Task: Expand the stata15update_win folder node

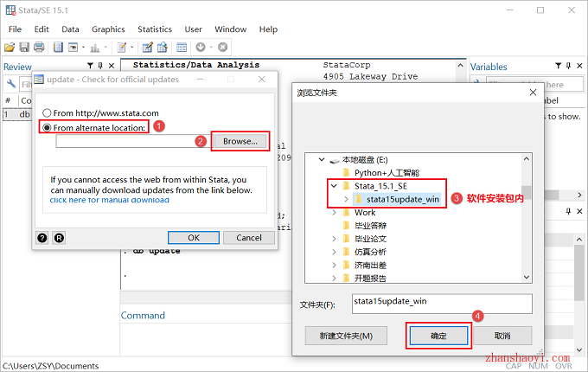Action: point(346,199)
